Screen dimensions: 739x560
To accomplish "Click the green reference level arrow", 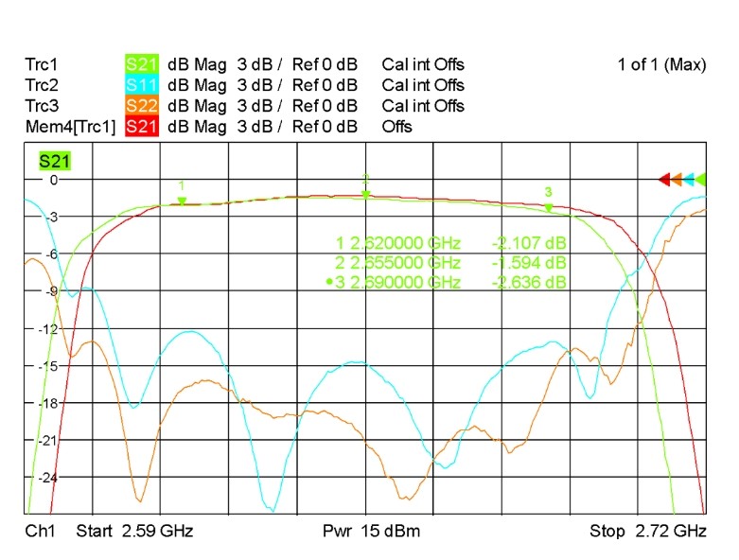I will tap(701, 178).
